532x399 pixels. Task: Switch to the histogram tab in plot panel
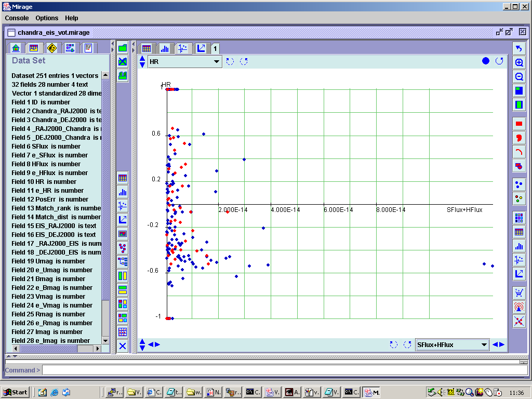[165, 48]
